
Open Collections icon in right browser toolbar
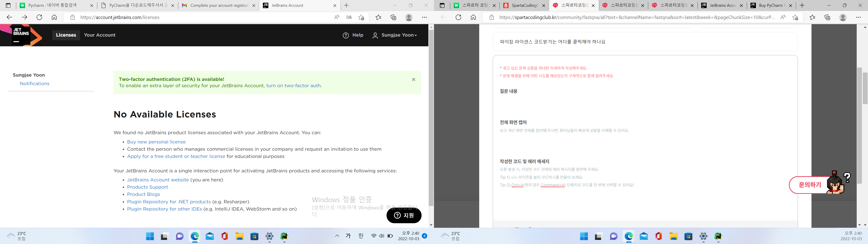coord(827,17)
